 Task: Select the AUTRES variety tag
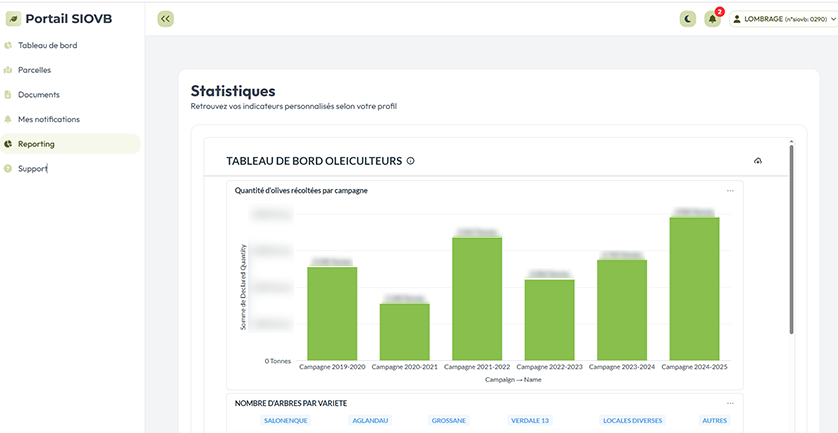tap(715, 421)
